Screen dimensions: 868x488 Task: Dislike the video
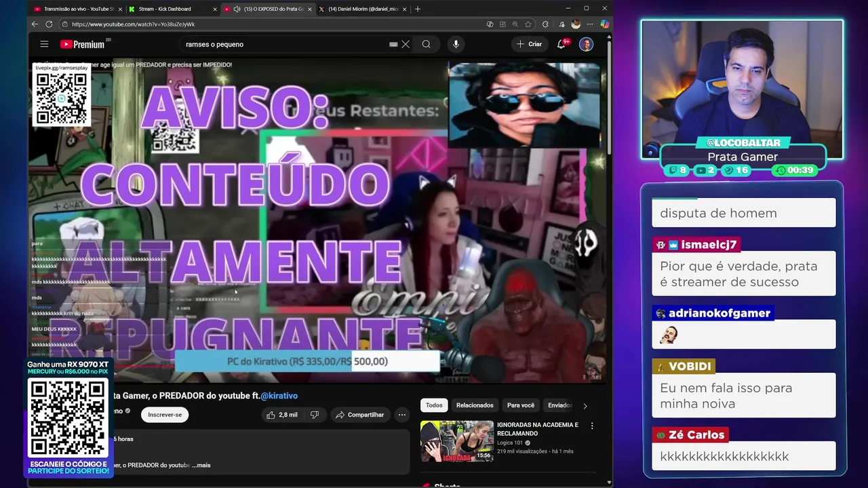click(x=315, y=415)
